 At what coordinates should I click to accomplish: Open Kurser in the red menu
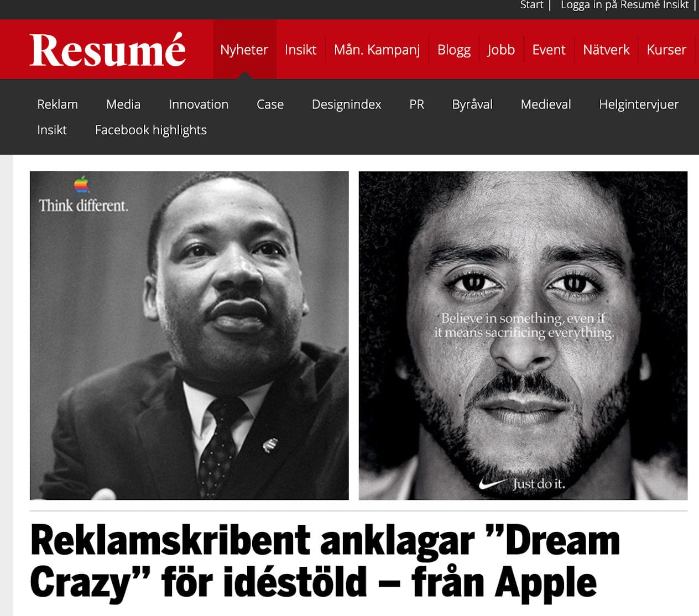click(666, 50)
